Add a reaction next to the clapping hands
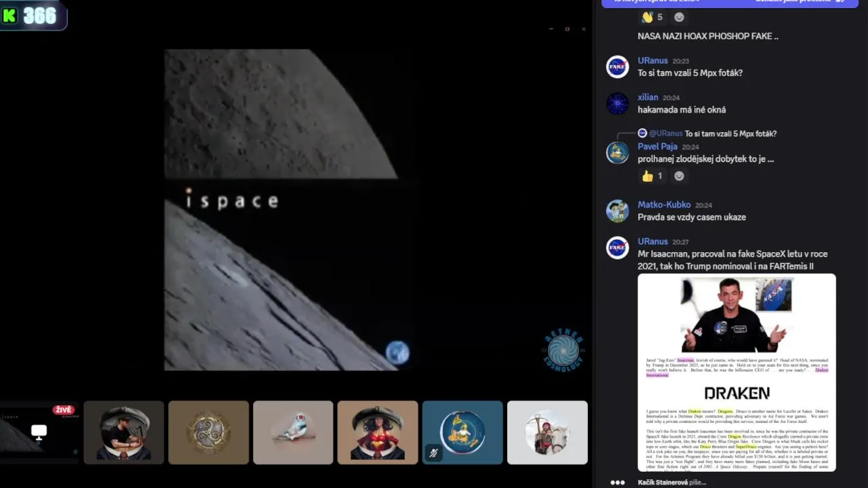Screen dimensions: 868x488 pyautogui.click(x=679, y=17)
